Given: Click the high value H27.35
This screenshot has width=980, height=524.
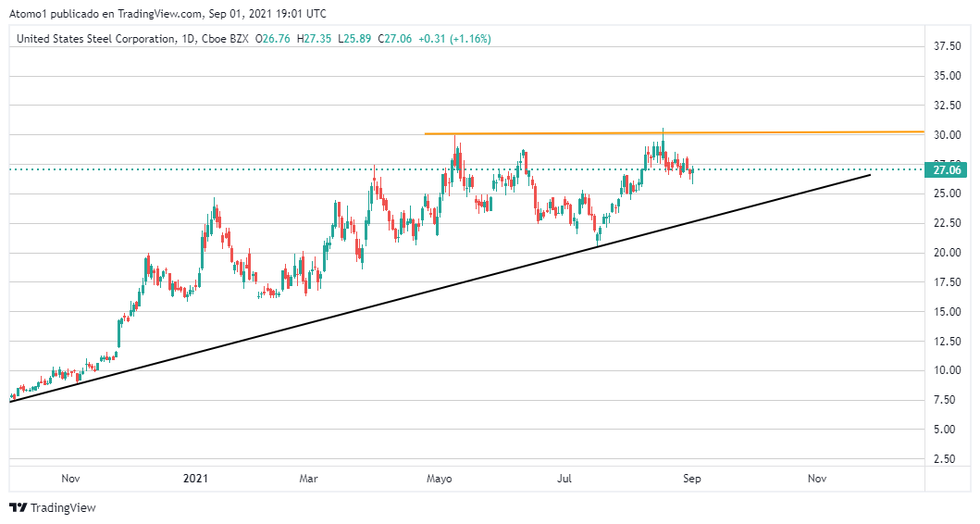Looking at the screenshot, I should [x=314, y=39].
